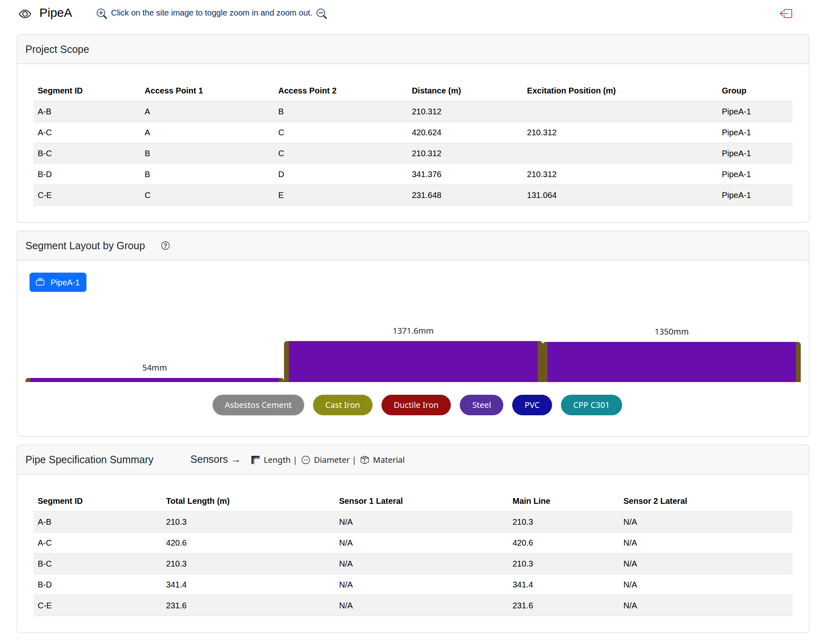The width and height of the screenshot is (820, 644).
Task: Select the PipeA-1 group button
Action: coord(58,282)
